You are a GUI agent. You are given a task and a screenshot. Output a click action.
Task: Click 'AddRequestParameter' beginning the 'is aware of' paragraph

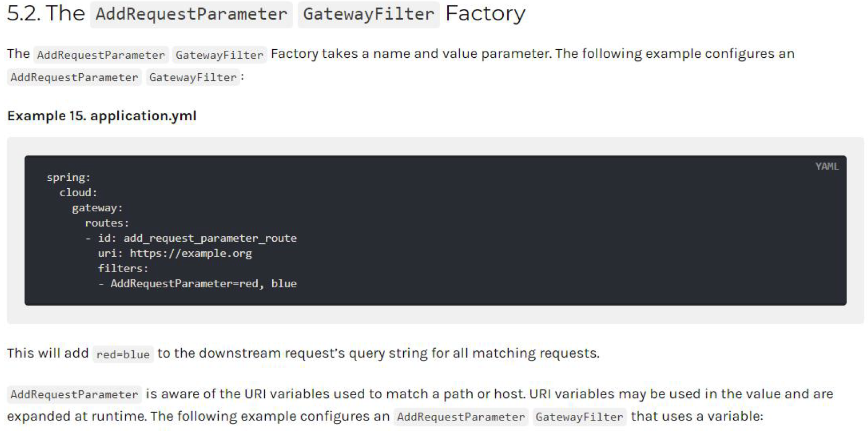pos(74,395)
